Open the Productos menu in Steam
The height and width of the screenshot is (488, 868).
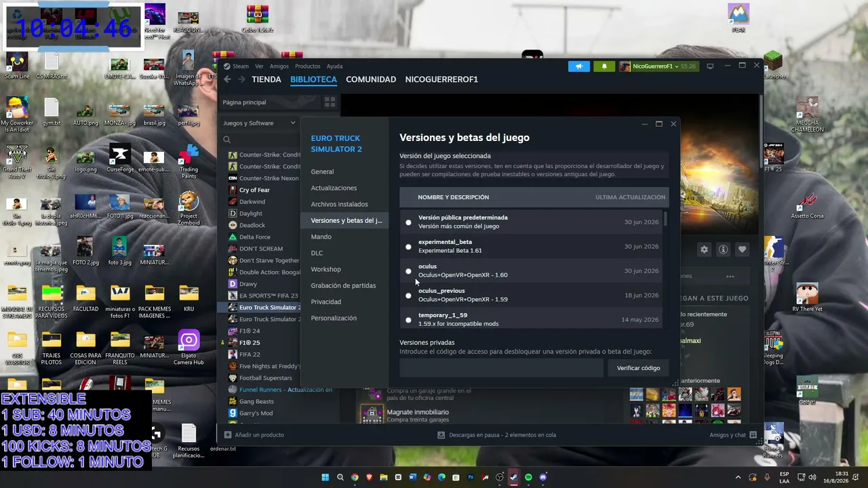[x=307, y=66]
